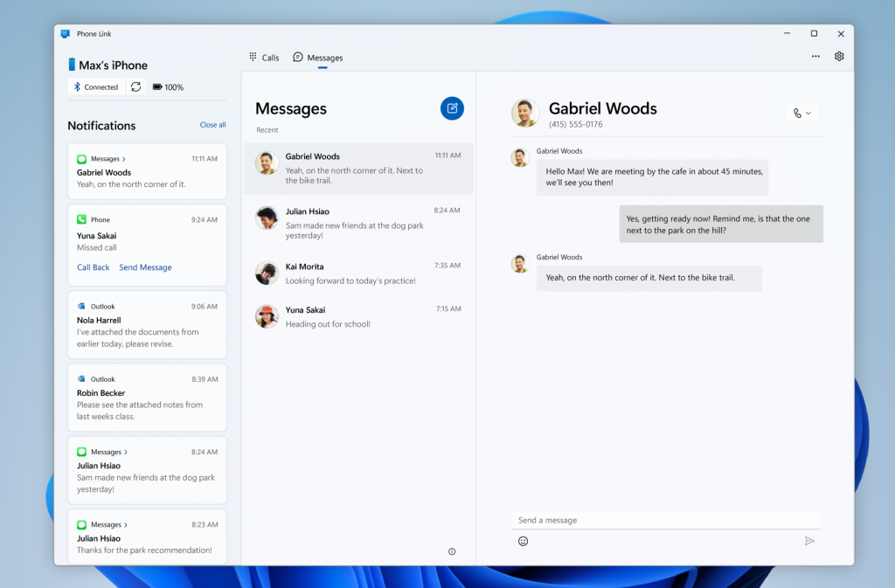Click the info icon at the conversation list bottom
This screenshot has width=895, height=588.
coord(452,551)
